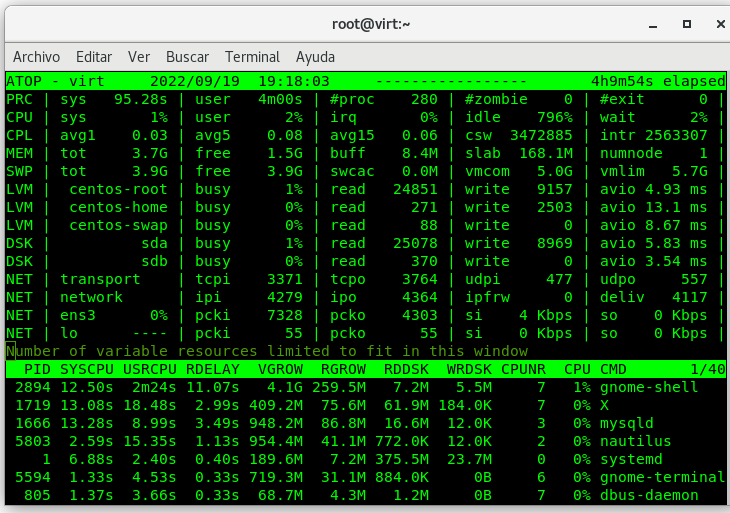Select the nautilus process row
730x513 pixels.
pos(365,441)
